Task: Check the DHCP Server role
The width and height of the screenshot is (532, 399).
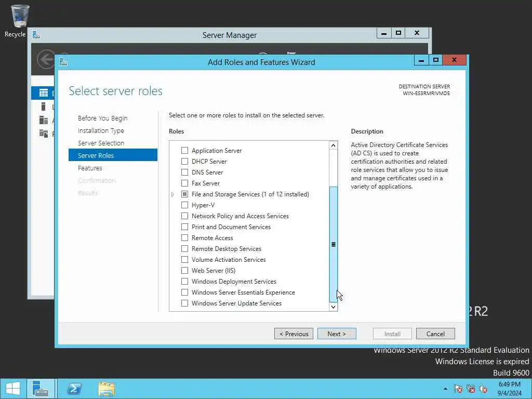Action: 184,161
